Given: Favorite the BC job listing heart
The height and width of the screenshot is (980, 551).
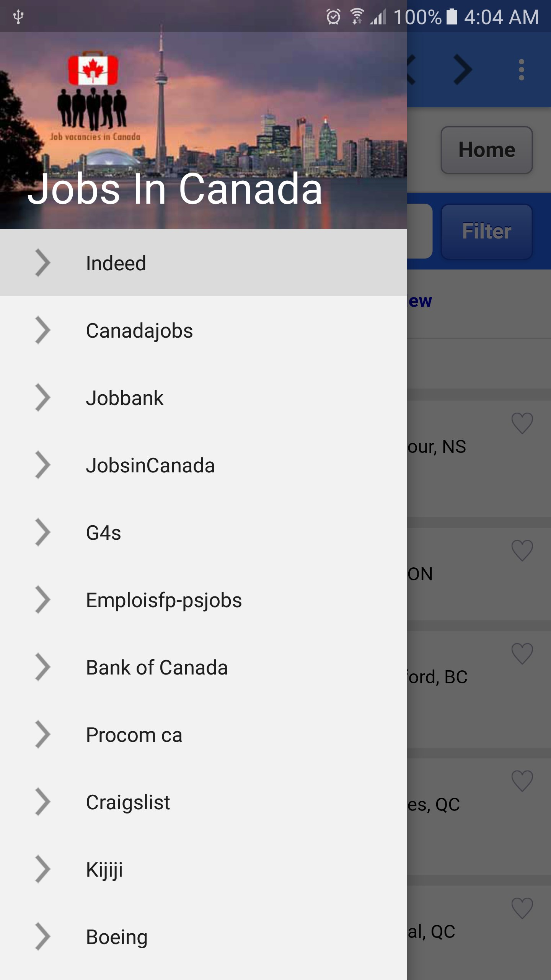Looking at the screenshot, I should pos(522,653).
